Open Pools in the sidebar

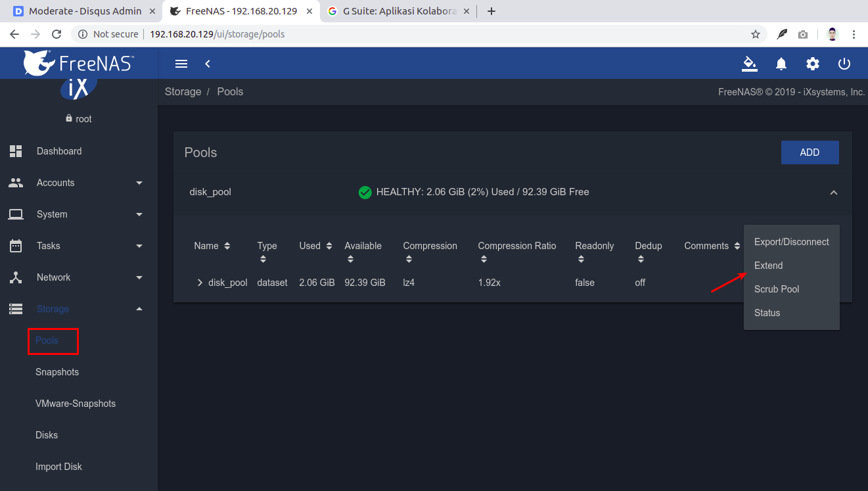pyautogui.click(x=47, y=340)
